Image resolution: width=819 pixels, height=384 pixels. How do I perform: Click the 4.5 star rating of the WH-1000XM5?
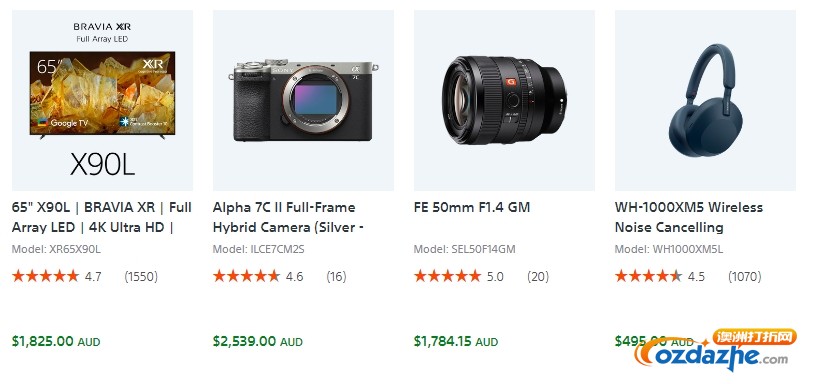660,276
